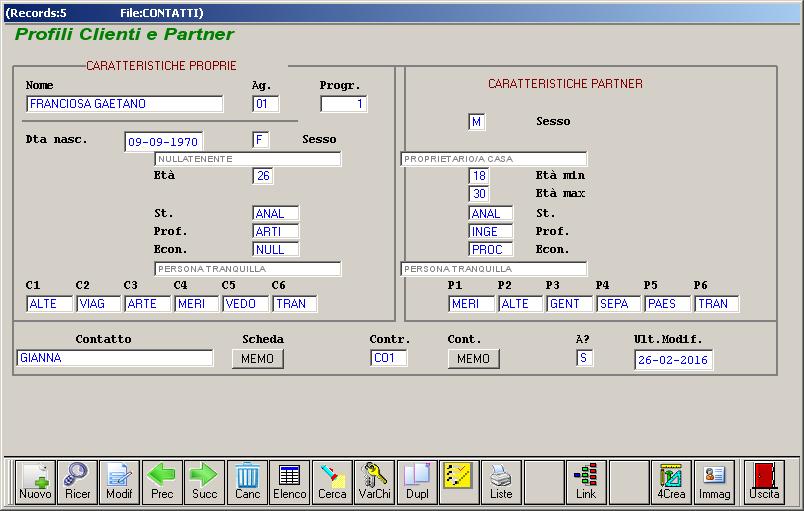The height and width of the screenshot is (511, 804).
Task: Click the Nuovo new record icon
Action: (35, 482)
